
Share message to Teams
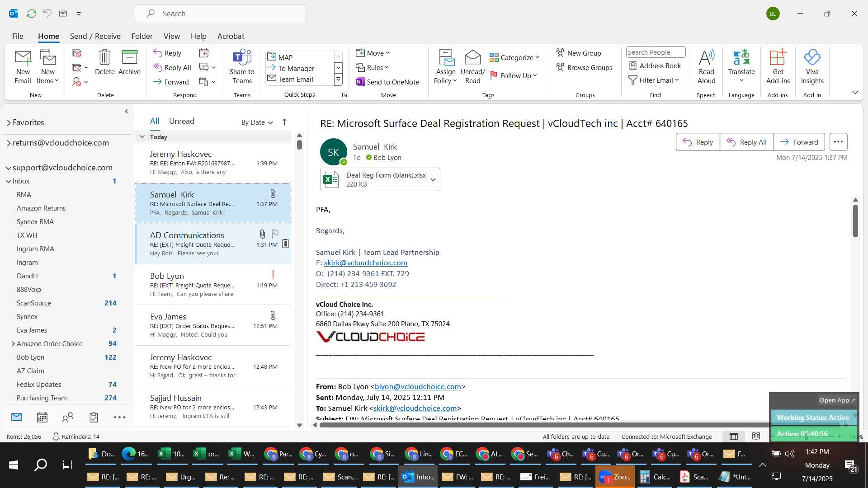point(242,67)
